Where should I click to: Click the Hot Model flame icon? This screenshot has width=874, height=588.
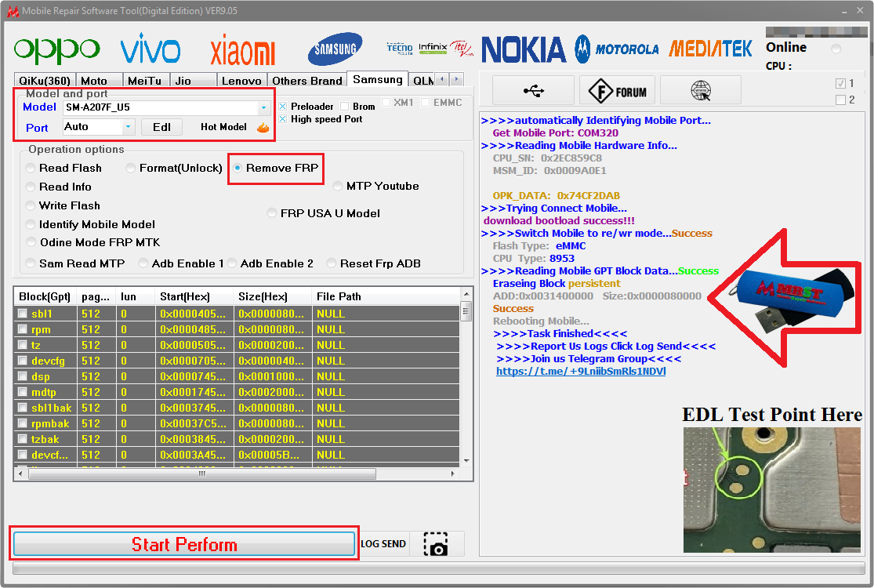point(263,127)
